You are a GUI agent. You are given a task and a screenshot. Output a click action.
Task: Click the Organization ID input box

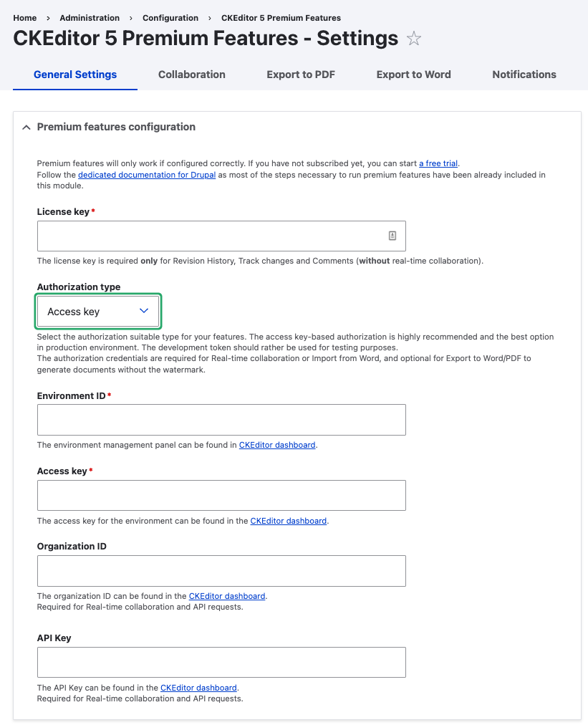click(221, 571)
